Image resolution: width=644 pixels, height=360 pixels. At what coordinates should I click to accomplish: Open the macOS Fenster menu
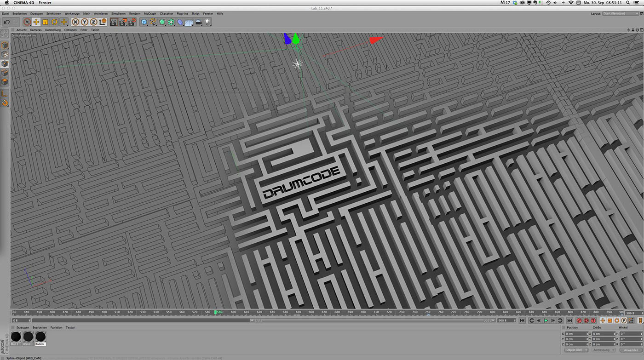(x=45, y=3)
